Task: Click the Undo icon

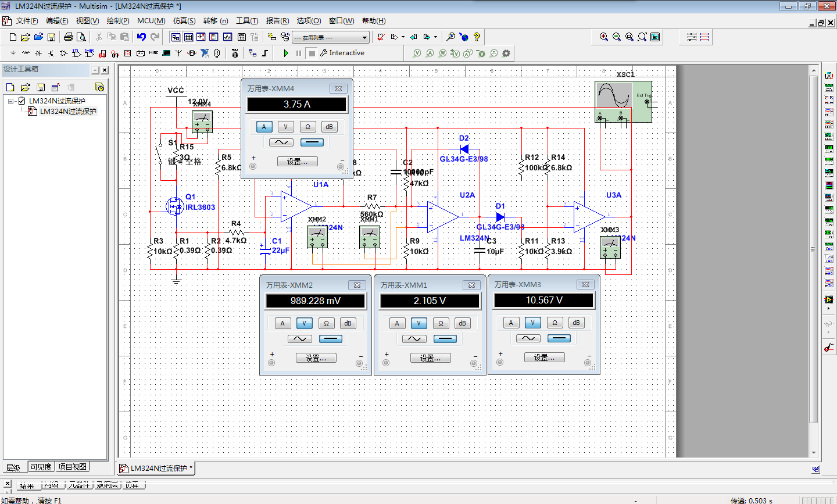Action: 141,37
